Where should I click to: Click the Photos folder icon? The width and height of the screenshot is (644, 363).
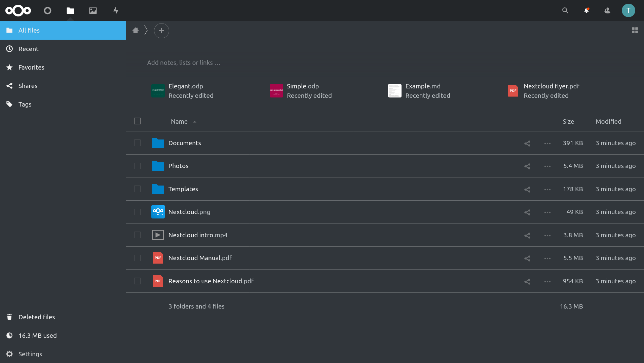(158, 166)
